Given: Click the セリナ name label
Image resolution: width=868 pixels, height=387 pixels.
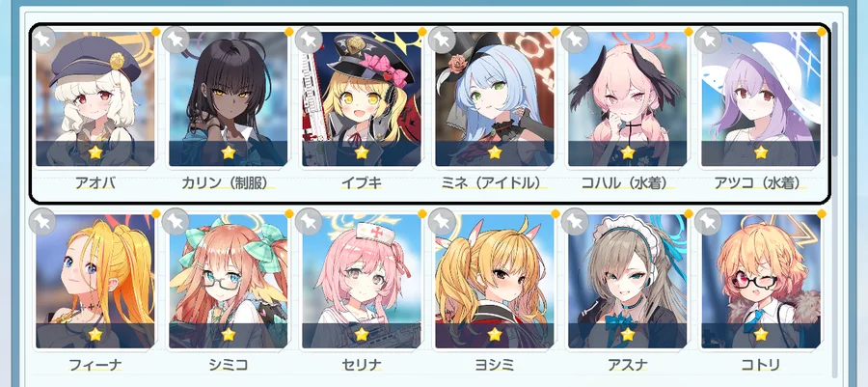Looking at the screenshot, I should [x=361, y=365].
